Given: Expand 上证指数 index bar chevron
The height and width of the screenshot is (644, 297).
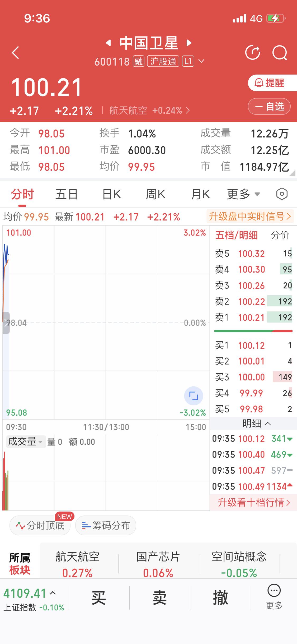Looking at the screenshot, I should tap(53, 593).
